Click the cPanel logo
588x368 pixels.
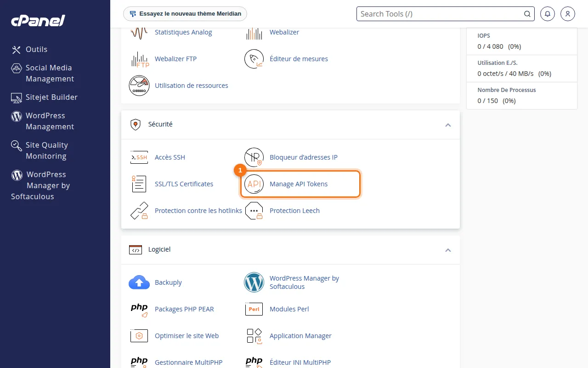click(38, 20)
